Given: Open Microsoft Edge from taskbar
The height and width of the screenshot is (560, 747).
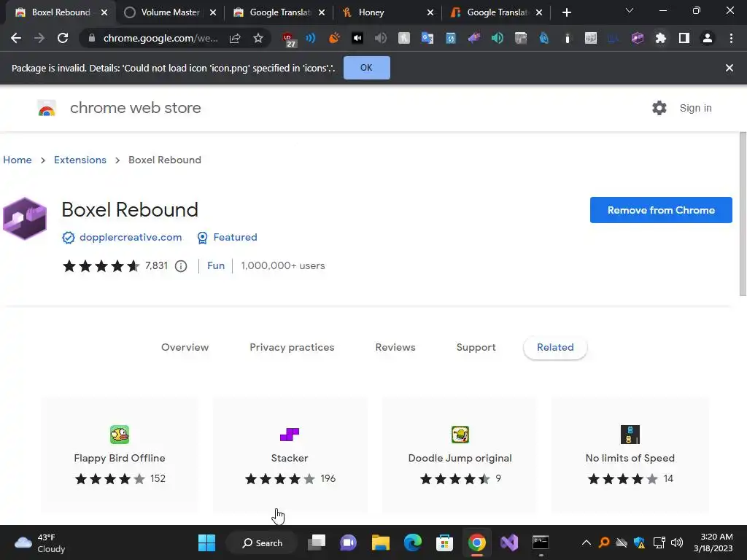Looking at the screenshot, I should (413, 542).
